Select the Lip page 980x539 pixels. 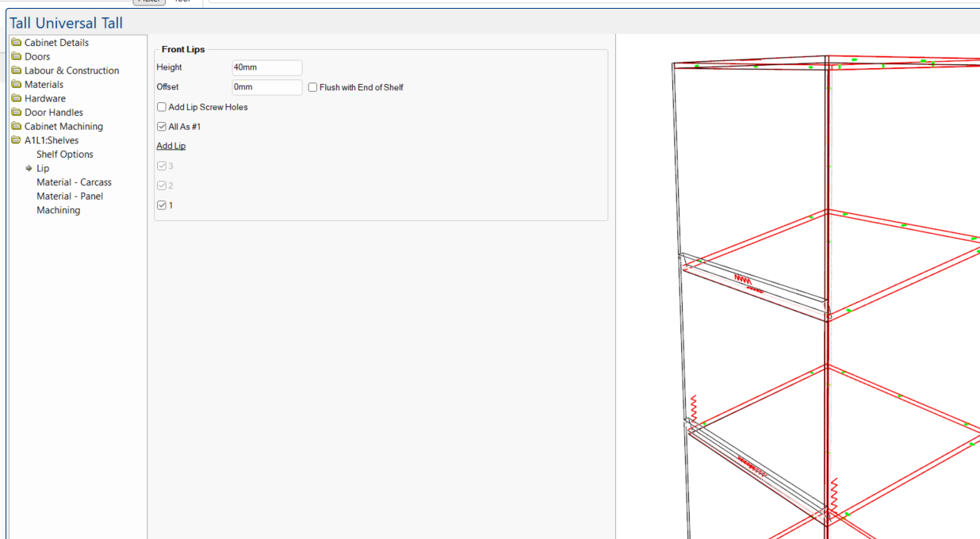pos(43,168)
